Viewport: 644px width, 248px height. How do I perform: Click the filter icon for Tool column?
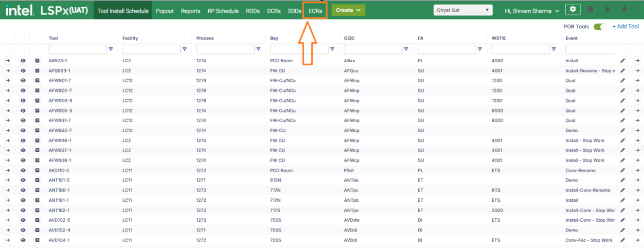click(x=111, y=49)
